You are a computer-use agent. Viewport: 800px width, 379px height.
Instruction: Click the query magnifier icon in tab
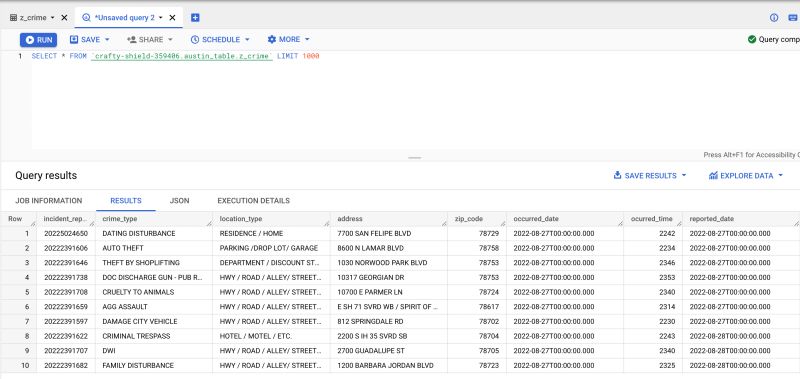pos(86,17)
